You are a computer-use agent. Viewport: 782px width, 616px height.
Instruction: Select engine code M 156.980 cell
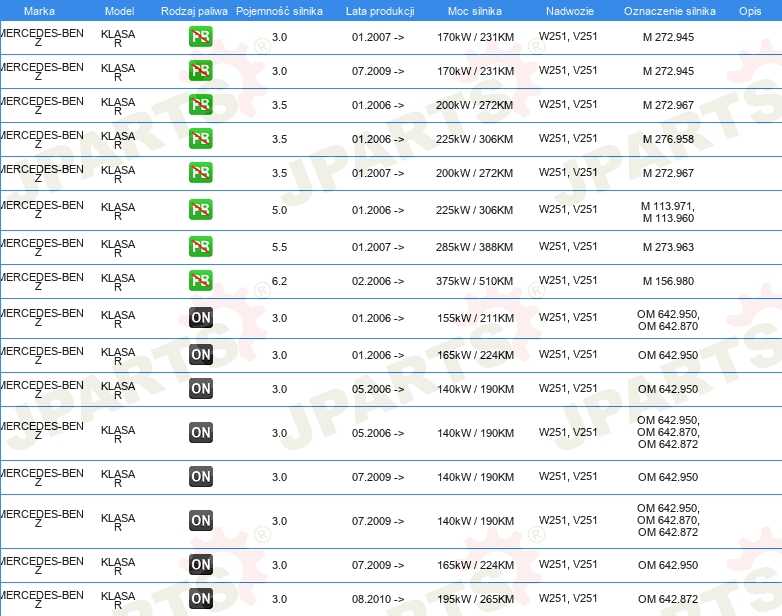(668, 281)
